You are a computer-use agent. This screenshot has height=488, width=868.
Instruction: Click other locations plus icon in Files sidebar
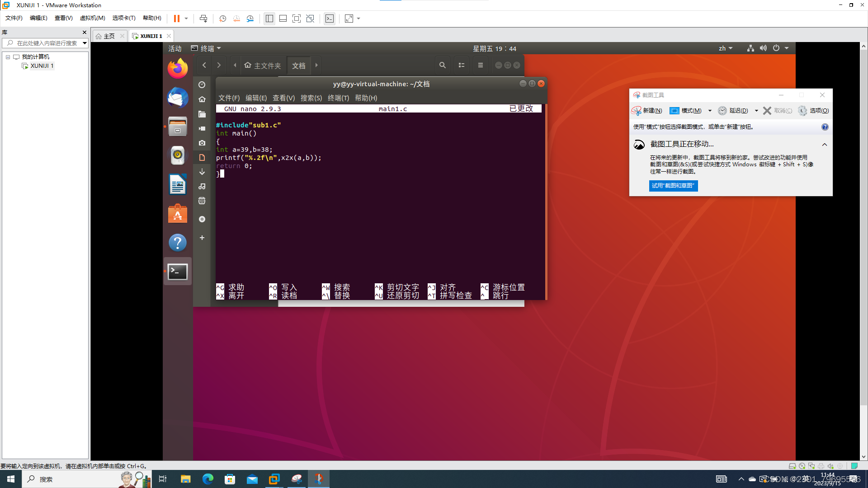202,238
